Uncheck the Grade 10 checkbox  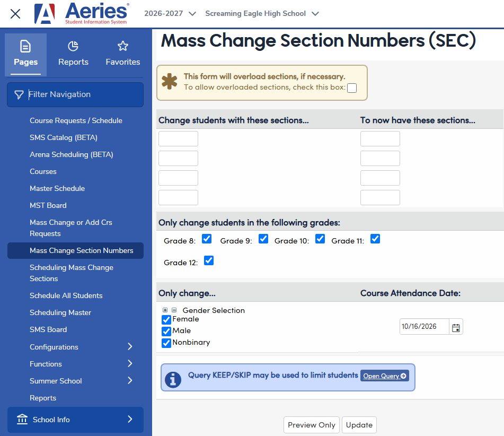[320, 239]
